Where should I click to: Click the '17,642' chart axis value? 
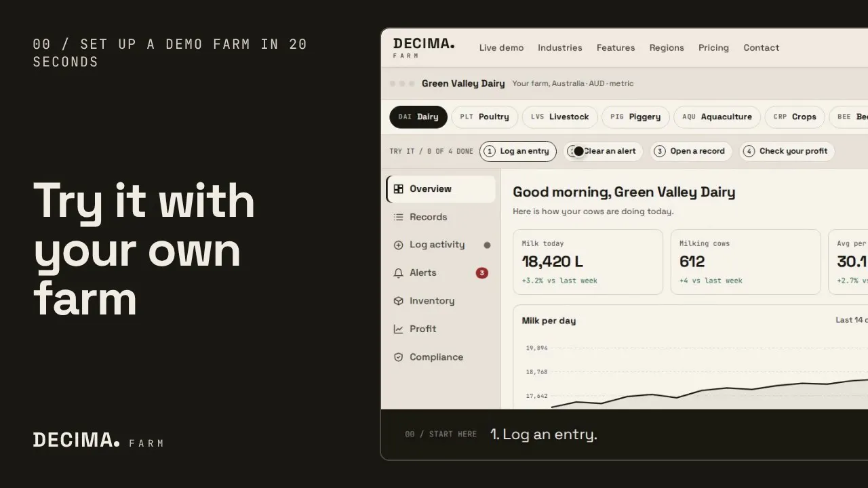tap(536, 396)
